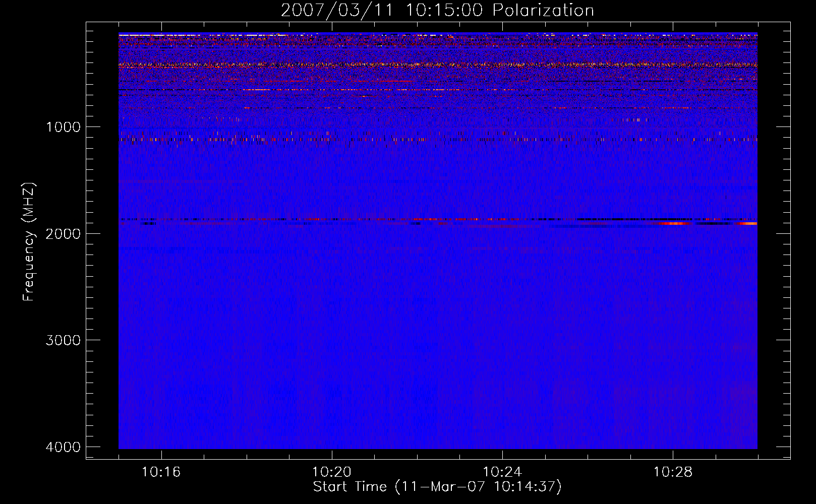Click the 10:20 time tick label
The height and width of the screenshot is (504, 816).
(331, 472)
